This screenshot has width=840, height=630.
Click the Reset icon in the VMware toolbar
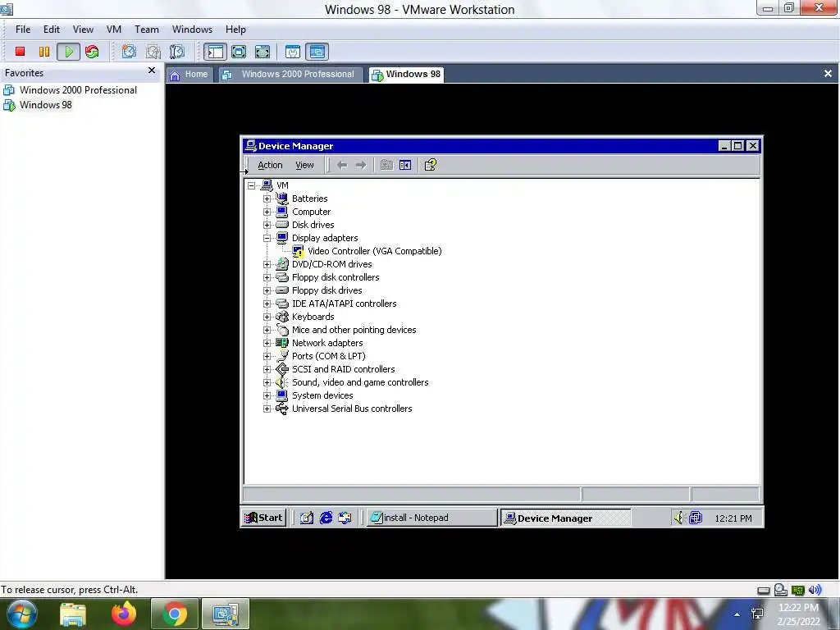[92, 52]
